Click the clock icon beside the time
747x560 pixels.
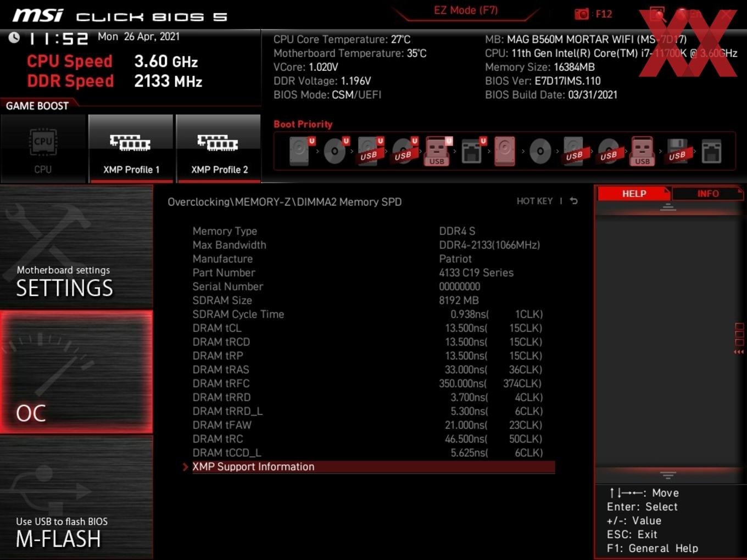[x=14, y=37]
